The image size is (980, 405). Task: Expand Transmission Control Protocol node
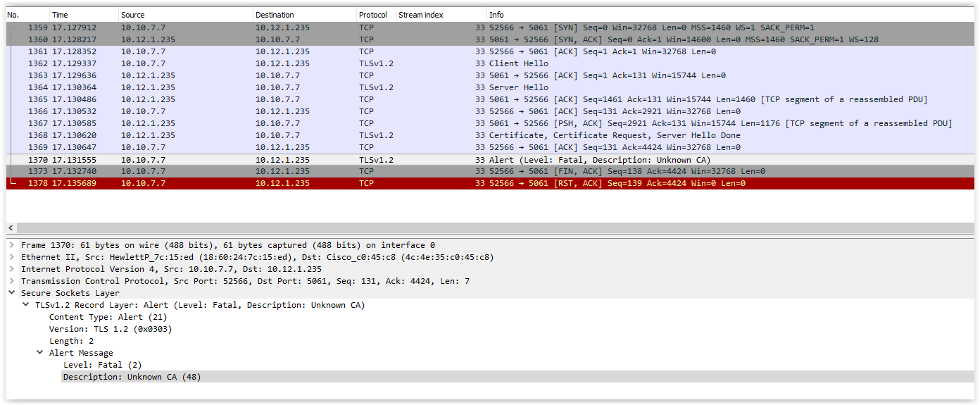(11, 281)
